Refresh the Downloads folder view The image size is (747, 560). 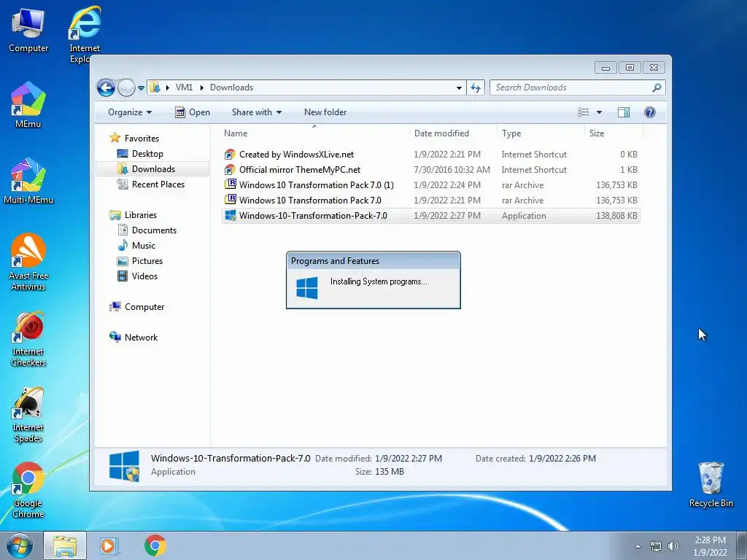476,87
